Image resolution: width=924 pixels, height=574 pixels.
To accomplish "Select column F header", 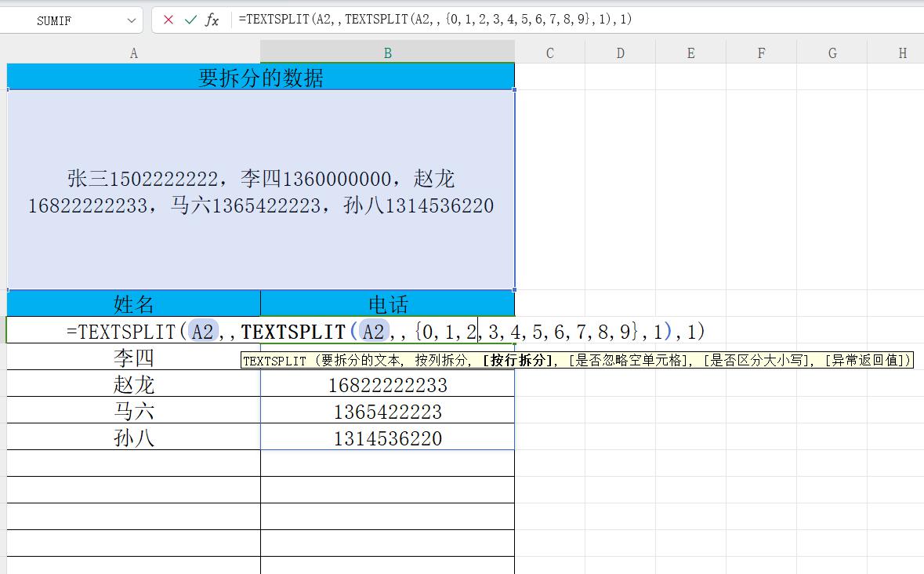I will (761, 53).
